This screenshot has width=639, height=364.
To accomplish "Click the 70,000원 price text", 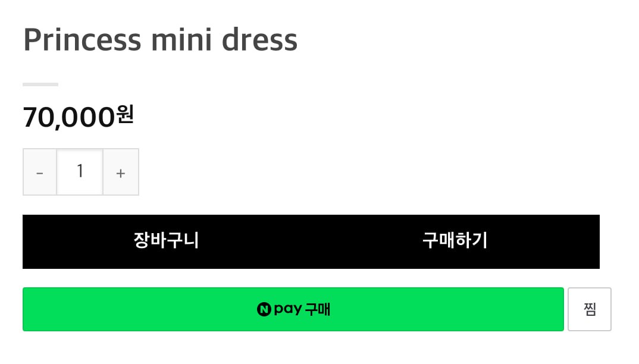I will (x=78, y=117).
